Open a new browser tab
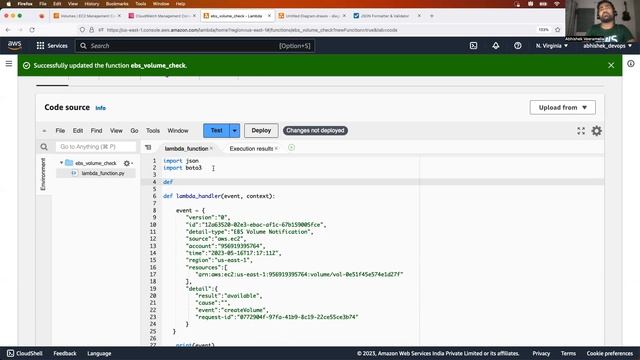Viewport: 640px width, 360px height. [x=432, y=16]
